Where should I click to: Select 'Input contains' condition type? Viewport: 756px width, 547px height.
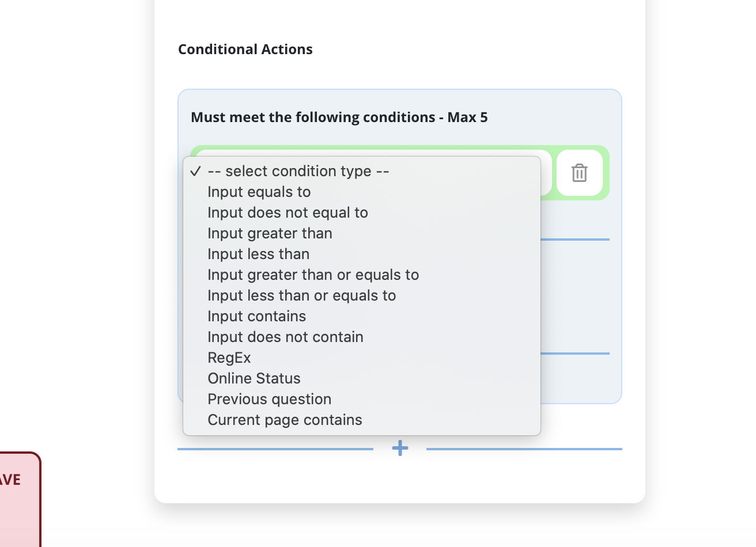[x=256, y=316]
